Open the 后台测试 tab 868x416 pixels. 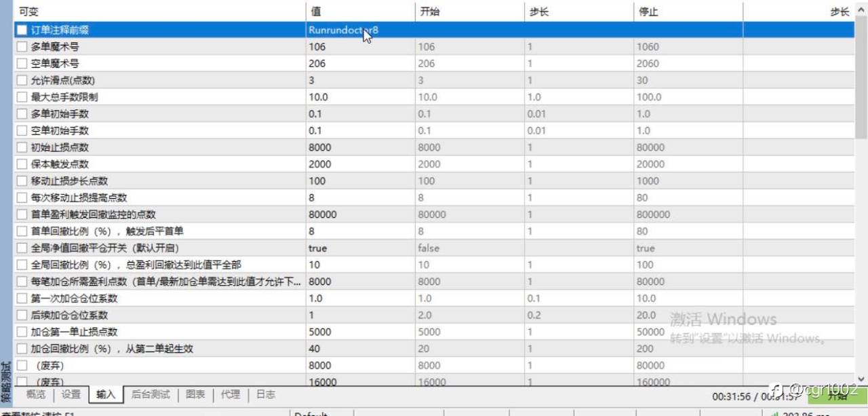coord(151,394)
